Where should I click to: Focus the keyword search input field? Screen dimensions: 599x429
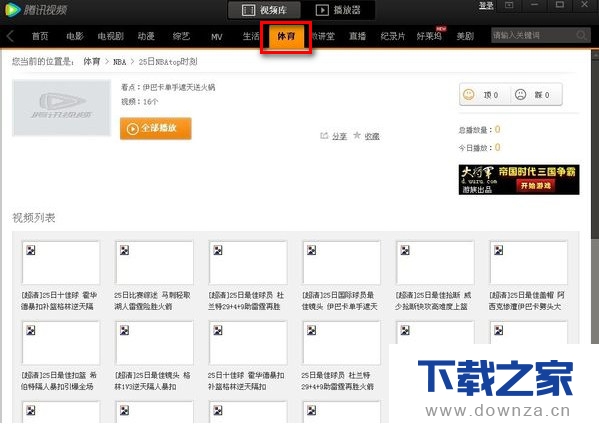coord(533,36)
